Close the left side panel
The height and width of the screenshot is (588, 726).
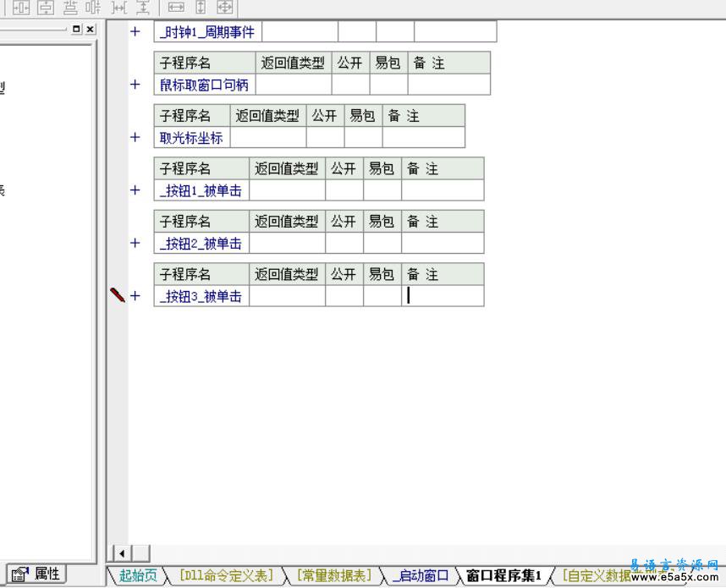[x=91, y=29]
